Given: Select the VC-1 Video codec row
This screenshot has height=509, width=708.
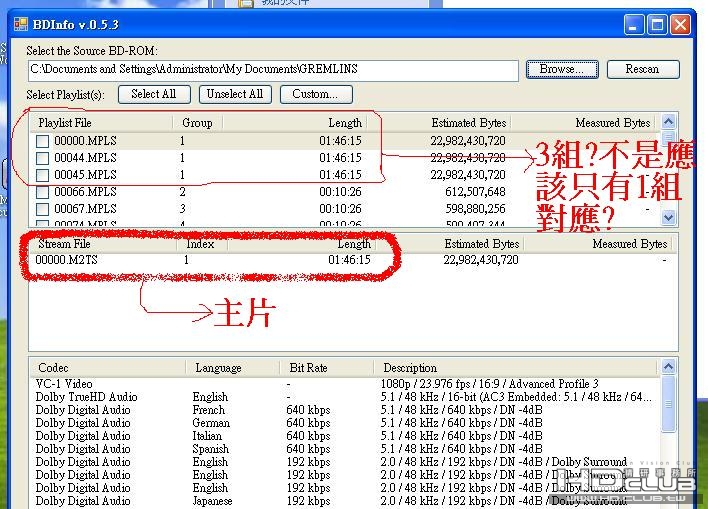Looking at the screenshot, I should (345, 384).
